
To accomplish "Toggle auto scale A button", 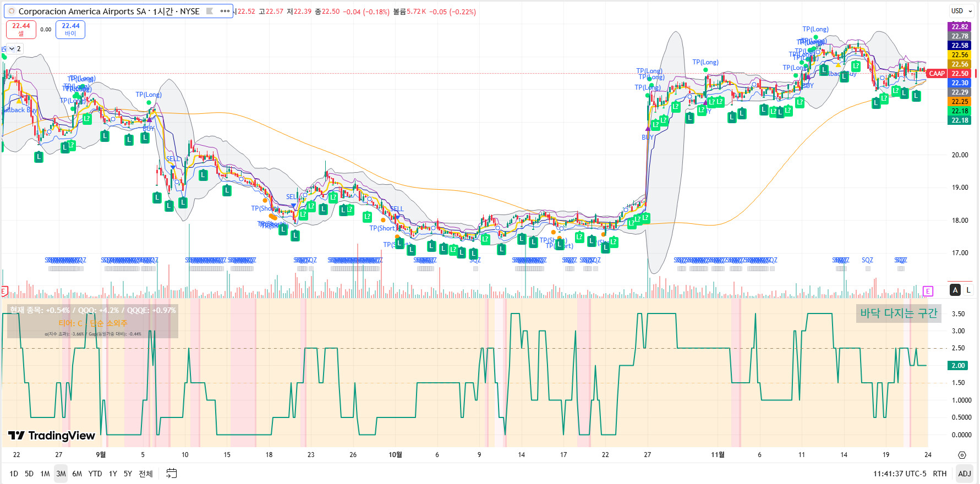I will tap(955, 290).
